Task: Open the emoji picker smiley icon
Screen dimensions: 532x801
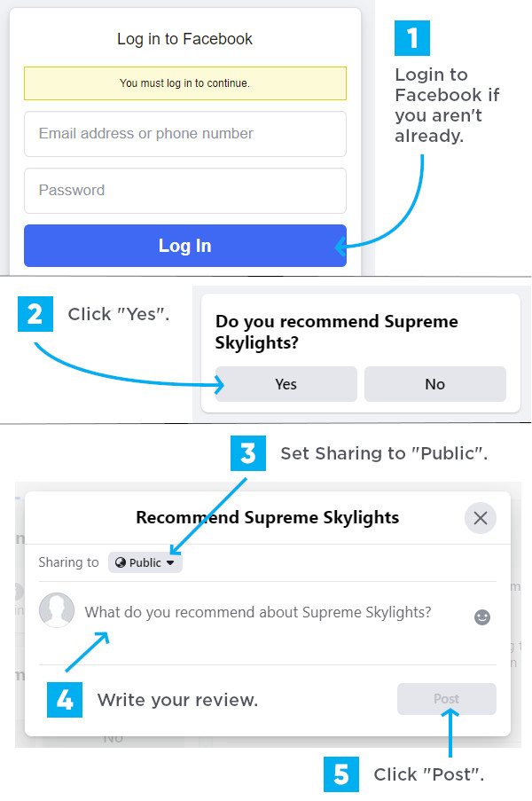Action: point(482,617)
